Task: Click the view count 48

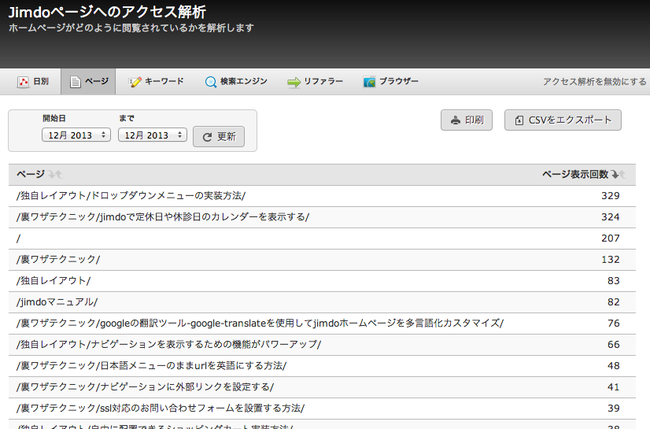Action: (x=614, y=366)
